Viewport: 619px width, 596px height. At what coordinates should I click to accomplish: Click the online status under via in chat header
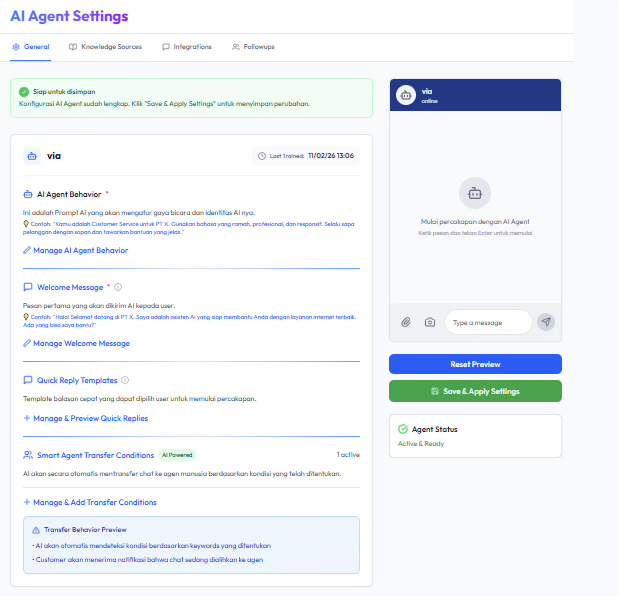click(430, 101)
